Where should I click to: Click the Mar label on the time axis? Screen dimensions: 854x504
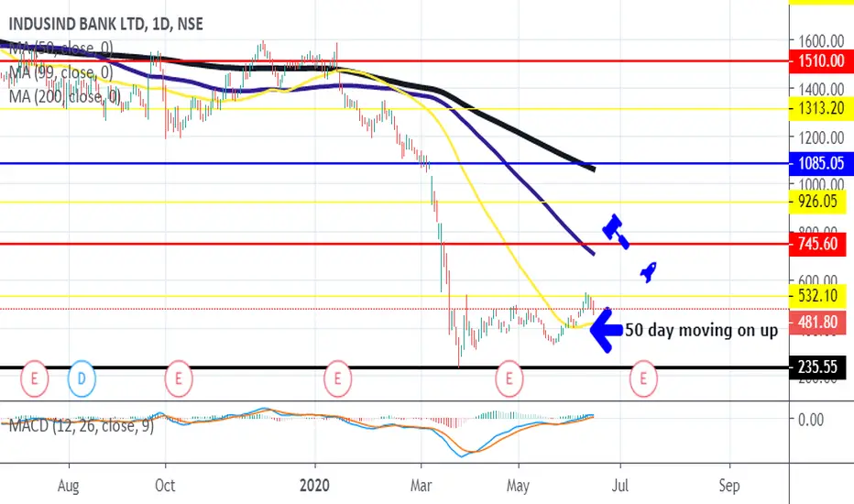click(421, 486)
